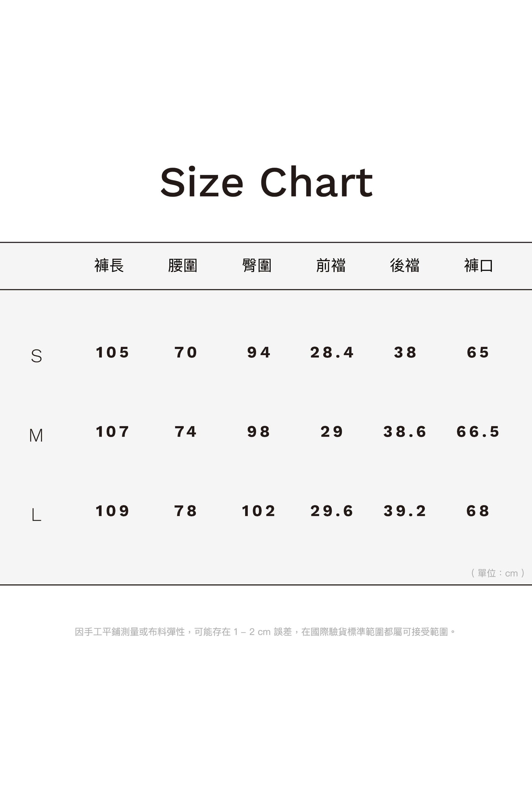Select the S size row label

[x=36, y=356]
